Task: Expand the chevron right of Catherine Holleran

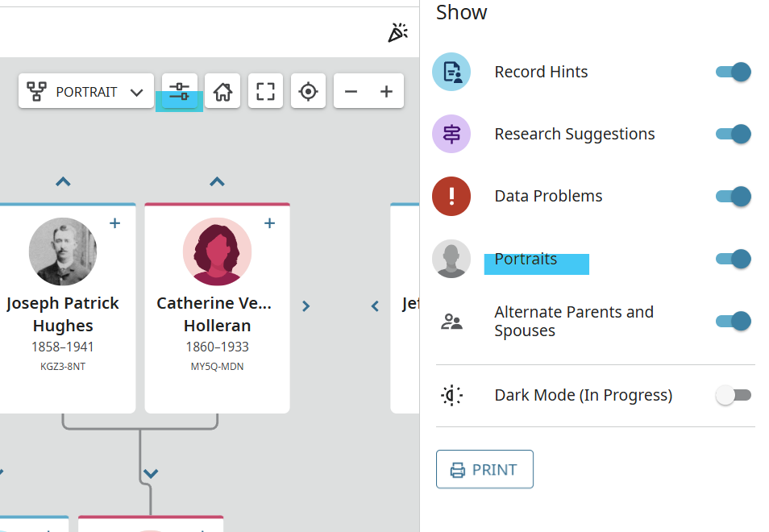Action: click(306, 306)
